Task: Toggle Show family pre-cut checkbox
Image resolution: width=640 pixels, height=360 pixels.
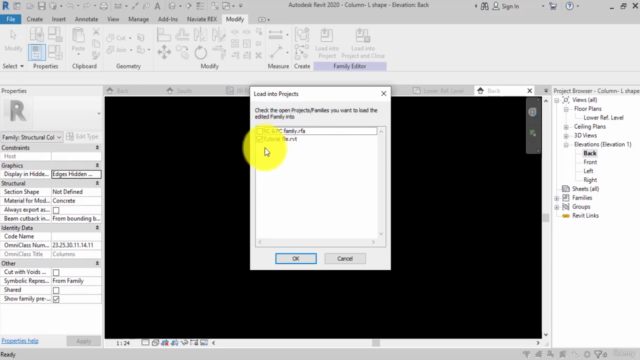Action: [56, 299]
